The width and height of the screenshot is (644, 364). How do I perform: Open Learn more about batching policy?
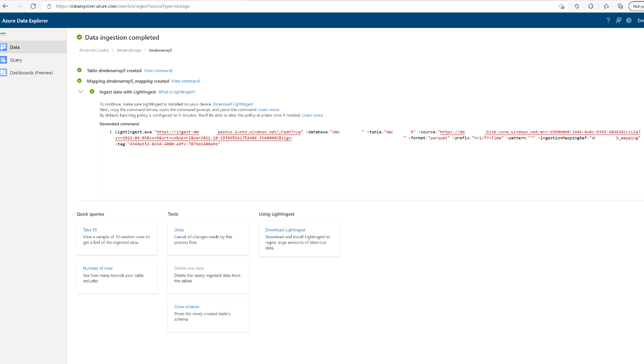(x=312, y=115)
